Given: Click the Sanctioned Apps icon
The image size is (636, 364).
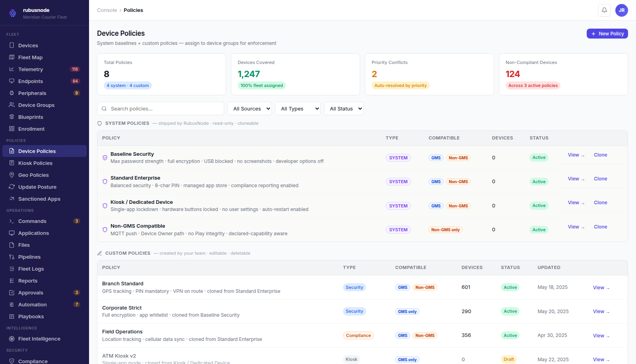Looking at the screenshot, I should point(12,199).
